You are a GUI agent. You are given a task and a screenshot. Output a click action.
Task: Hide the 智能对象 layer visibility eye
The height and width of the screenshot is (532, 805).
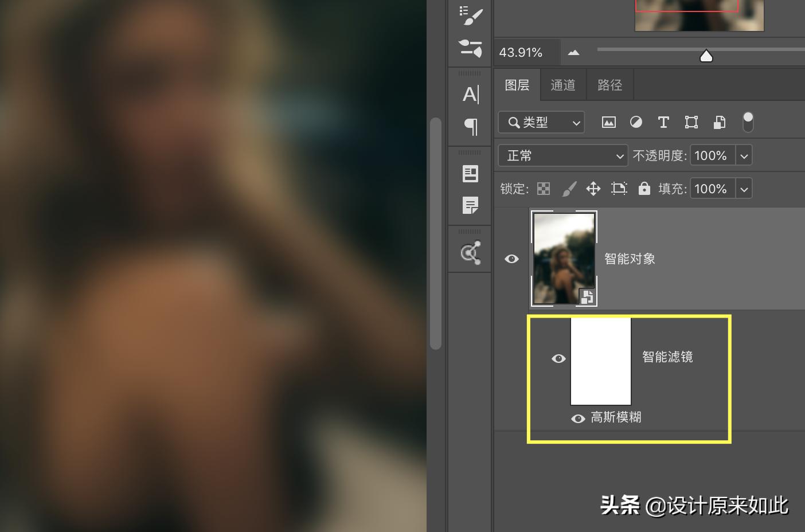512,259
